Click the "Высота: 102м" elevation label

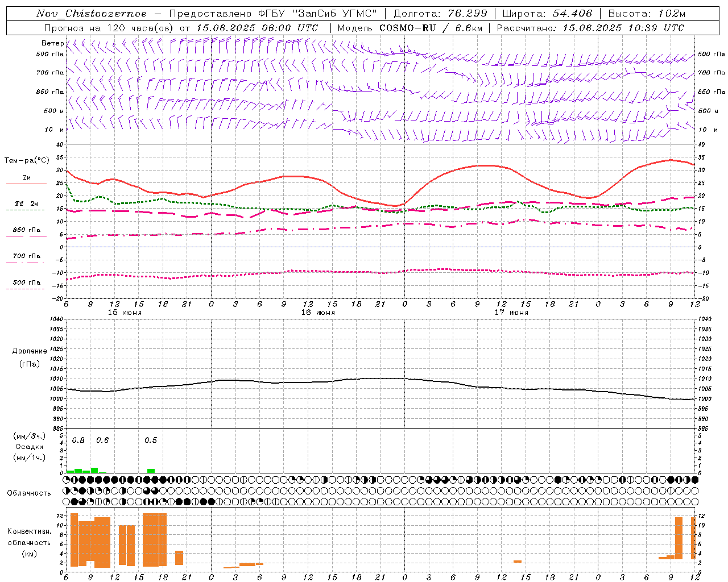click(x=647, y=14)
